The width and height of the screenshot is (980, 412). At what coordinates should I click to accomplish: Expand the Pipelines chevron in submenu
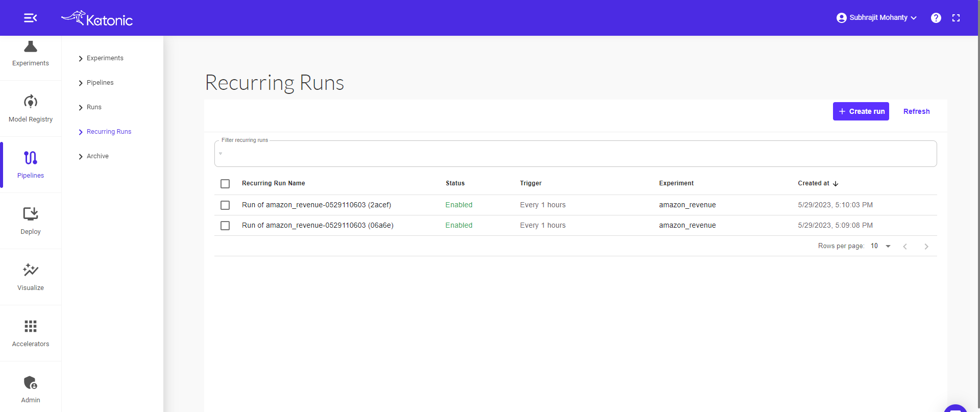click(81, 83)
